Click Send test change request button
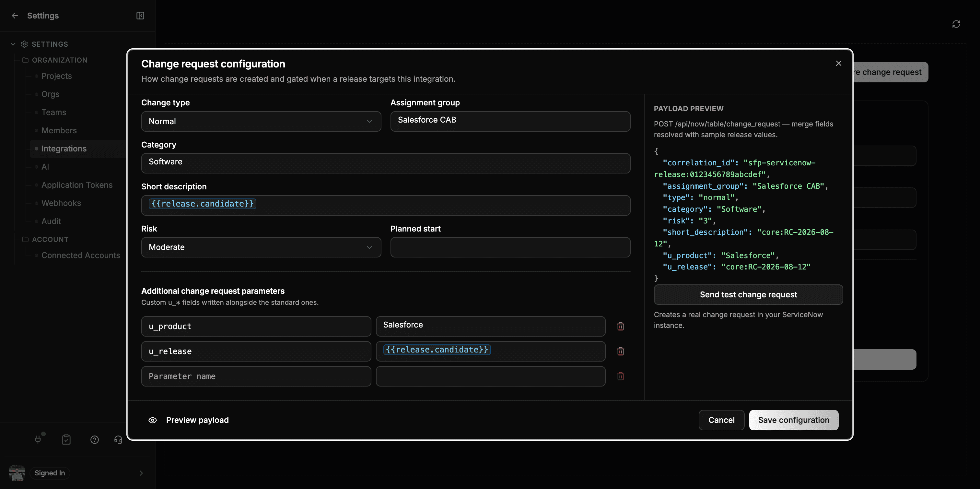 (748, 294)
